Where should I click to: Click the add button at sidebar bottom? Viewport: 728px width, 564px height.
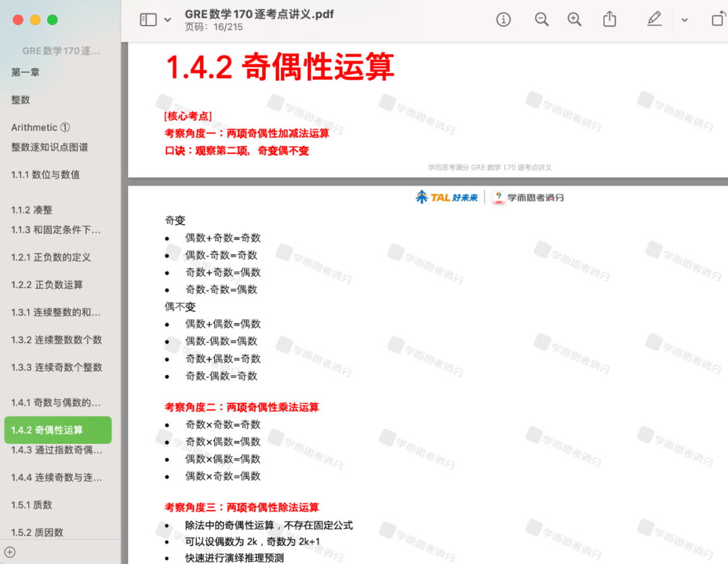tap(10, 553)
